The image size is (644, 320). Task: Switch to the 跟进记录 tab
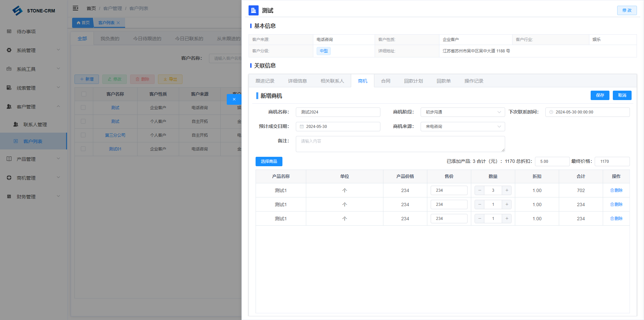[x=265, y=81]
